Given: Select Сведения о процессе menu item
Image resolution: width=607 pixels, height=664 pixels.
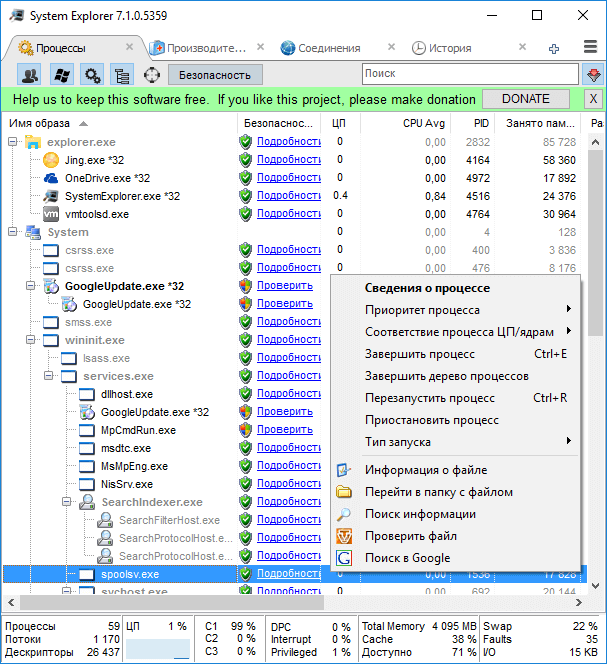Looking at the screenshot, I should pyautogui.click(x=455, y=288).
